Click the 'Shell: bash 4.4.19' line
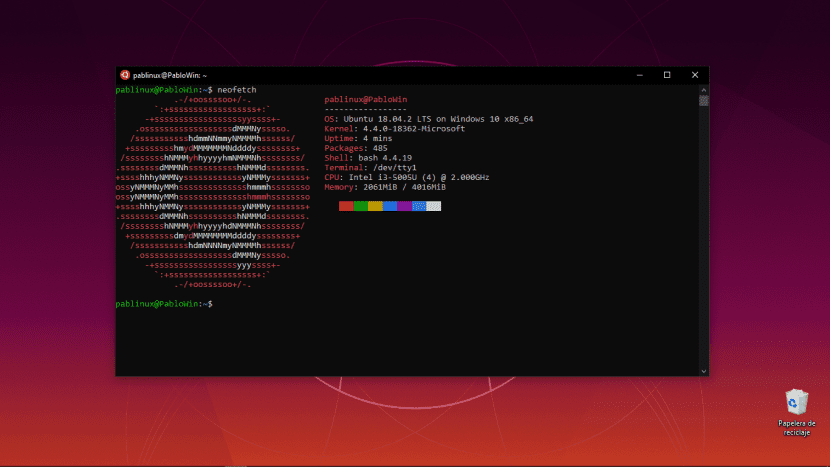The image size is (830, 467). coord(368,158)
